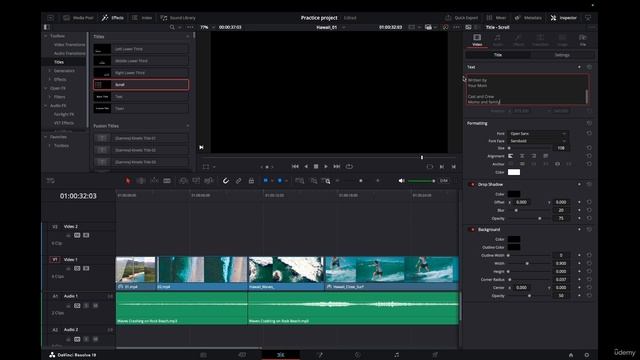This screenshot has height=360, width=640.
Task: Toggle the Snapping magnet icon
Action: tap(226, 180)
